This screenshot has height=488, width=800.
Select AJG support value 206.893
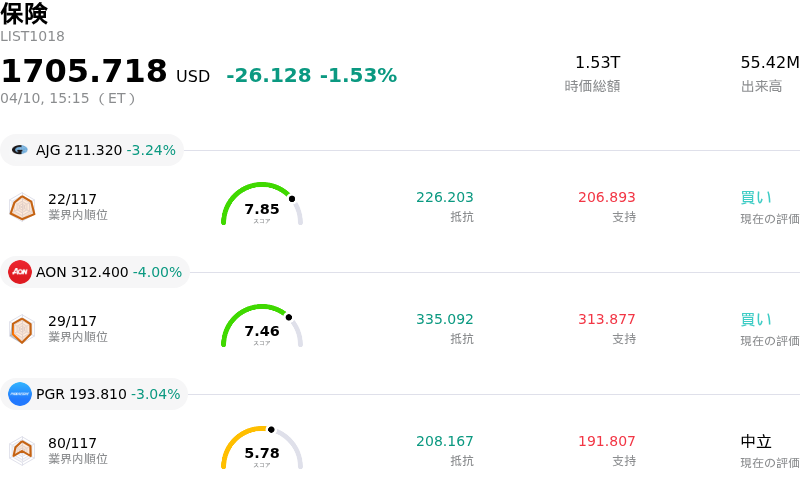point(606,197)
